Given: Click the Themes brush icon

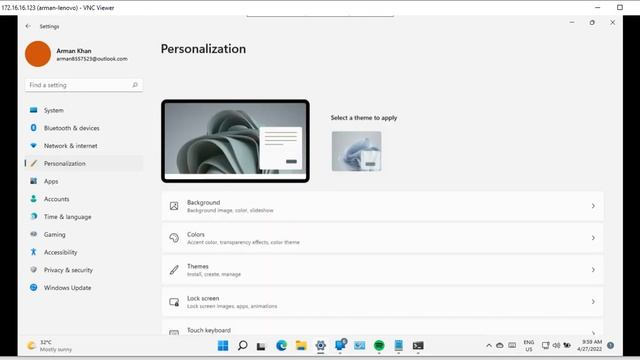Looking at the screenshot, I should [174, 270].
